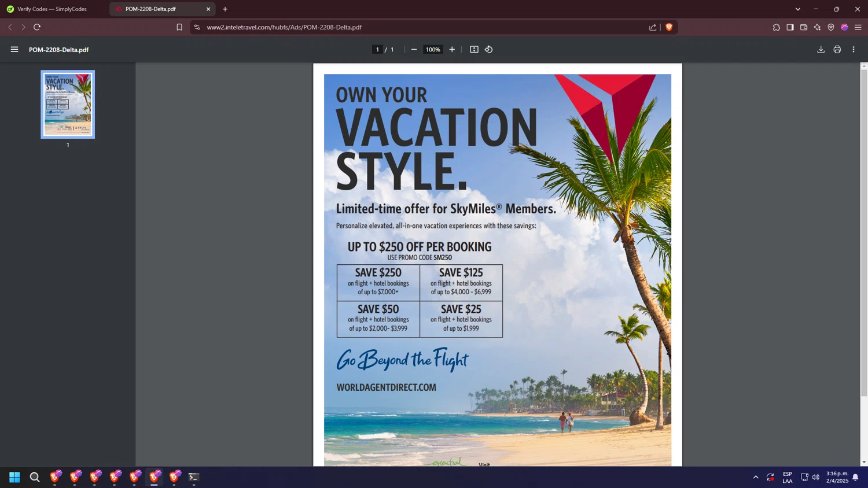868x488 pixels.
Task: Select page 1 thumbnail
Action: 68,104
